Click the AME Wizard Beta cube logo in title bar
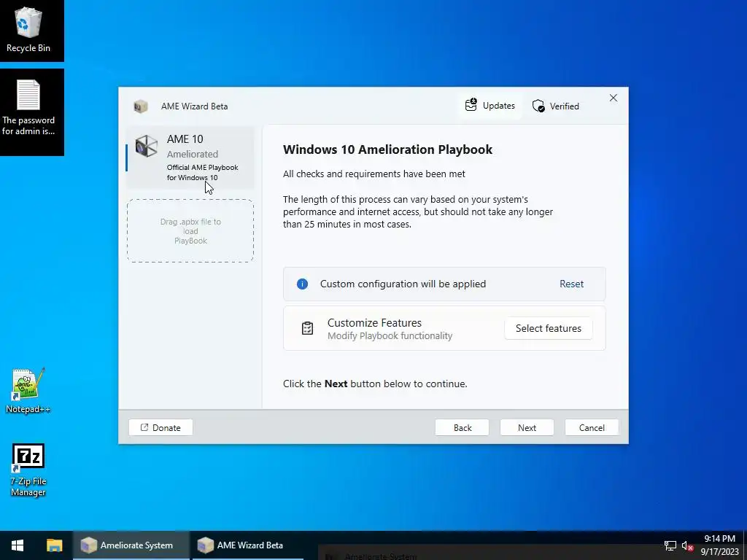The image size is (747, 560). click(x=141, y=106)
